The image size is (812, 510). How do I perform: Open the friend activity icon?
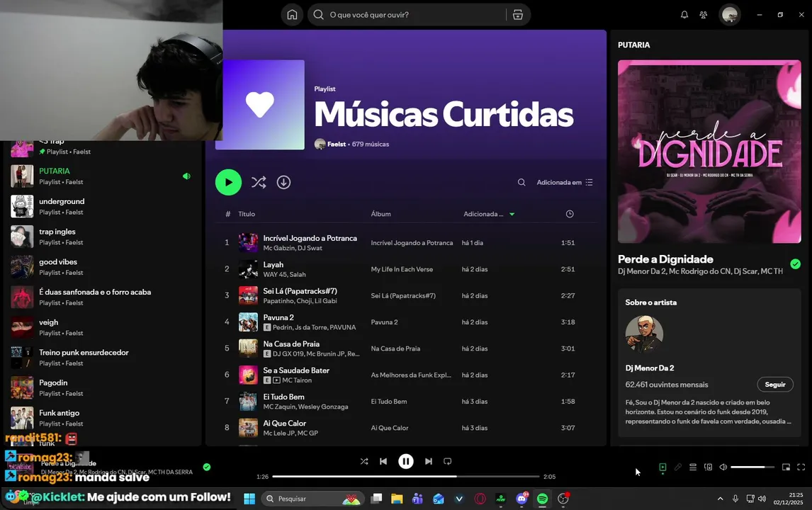tap(704, 14)
